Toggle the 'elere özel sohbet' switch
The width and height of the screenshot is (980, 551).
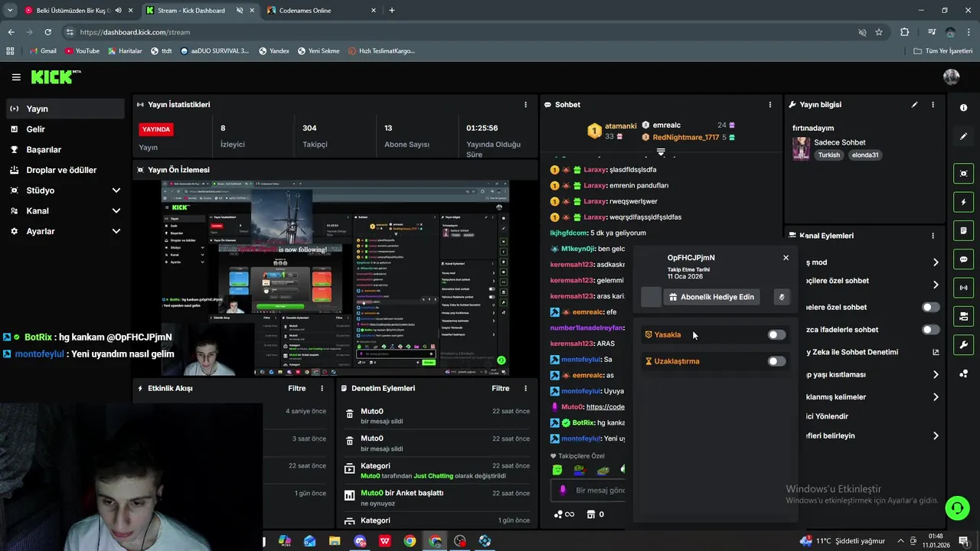pyautogui.click(x=931, y=307)
